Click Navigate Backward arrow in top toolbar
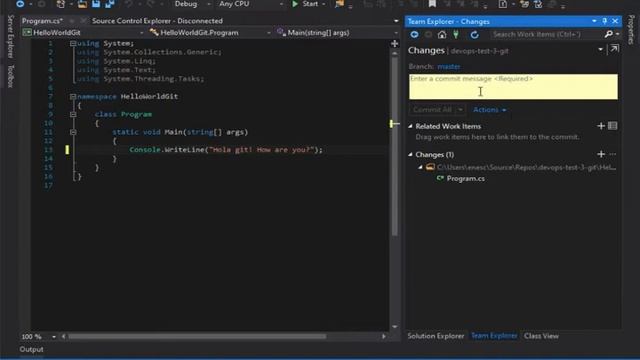Screen dimensions: 640x360 tap(20, 4)
